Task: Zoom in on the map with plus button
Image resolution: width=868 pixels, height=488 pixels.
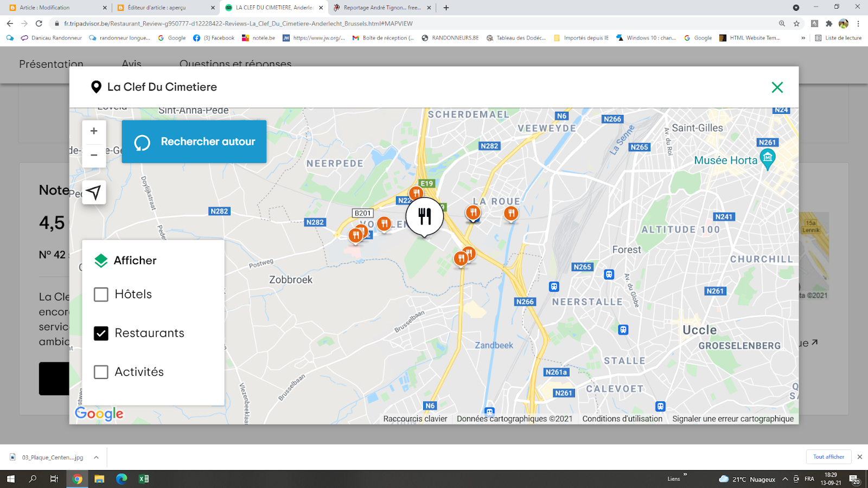Action: click(94, 131)
